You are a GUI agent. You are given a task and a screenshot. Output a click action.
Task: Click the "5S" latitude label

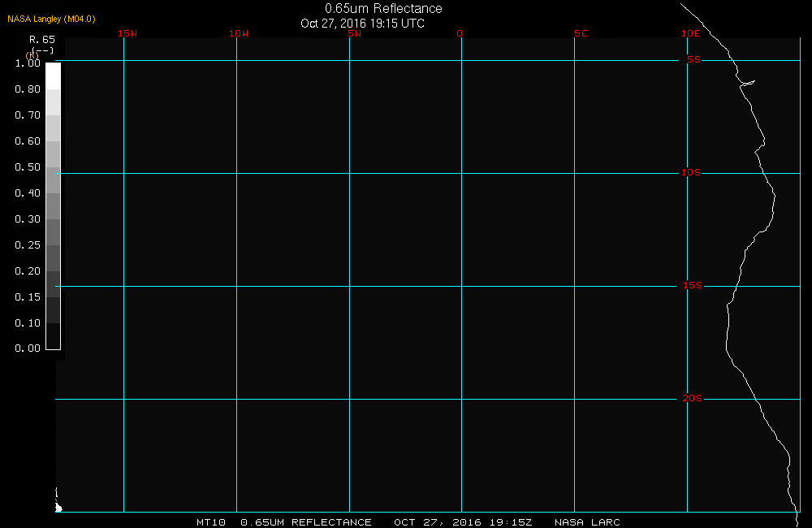pos(693,59)
